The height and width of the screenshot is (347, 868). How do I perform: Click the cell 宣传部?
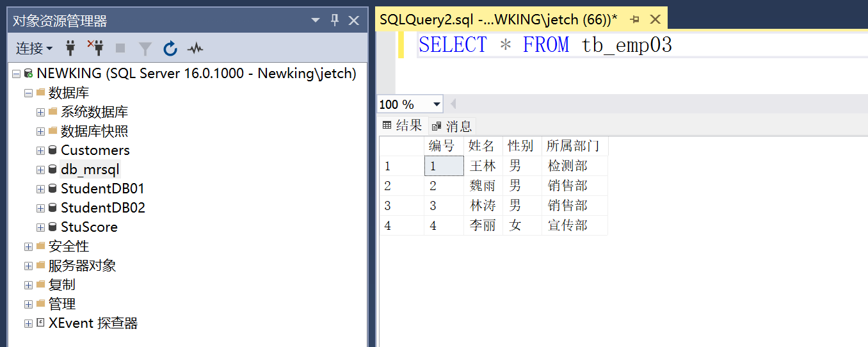pyautogui.click(x=575, y=225)
